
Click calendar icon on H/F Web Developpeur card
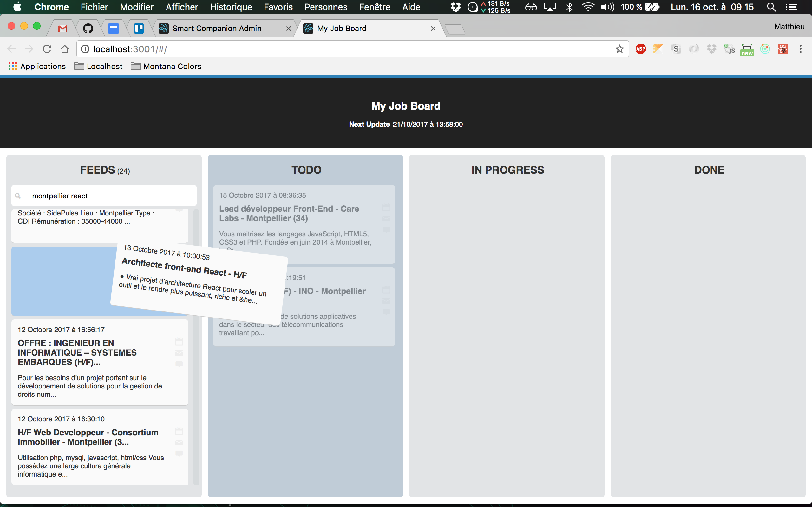(x=179, y=431)
